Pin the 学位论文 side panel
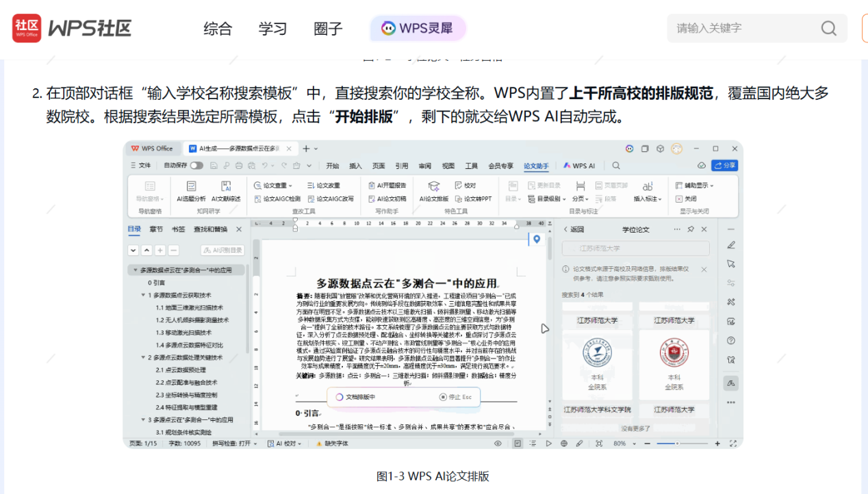Screen dimensions: 868x494 pos(691,229)
